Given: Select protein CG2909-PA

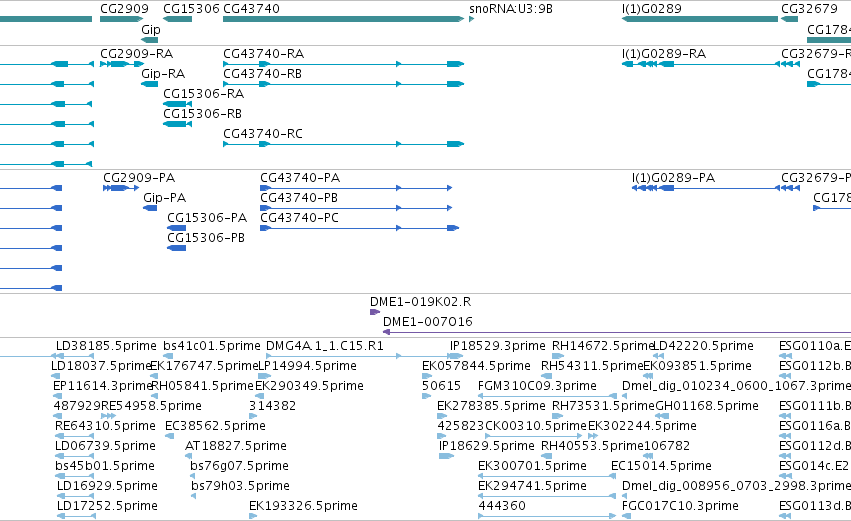Looking at the screenshot, I should click(x=139, y=178).
